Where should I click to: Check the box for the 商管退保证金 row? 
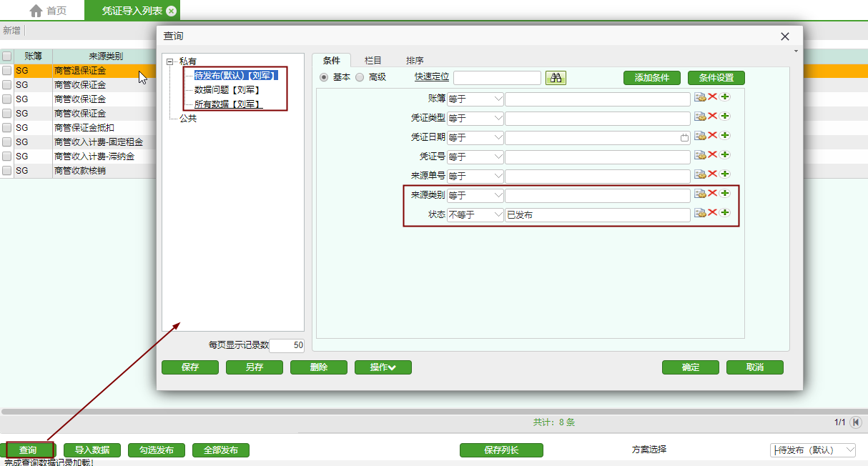[6, 71]
